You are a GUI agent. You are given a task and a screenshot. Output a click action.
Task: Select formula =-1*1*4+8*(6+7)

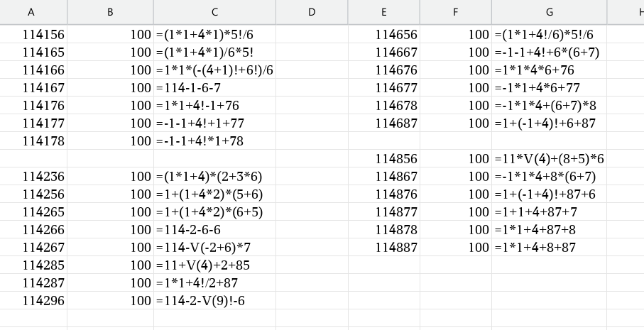549,177
